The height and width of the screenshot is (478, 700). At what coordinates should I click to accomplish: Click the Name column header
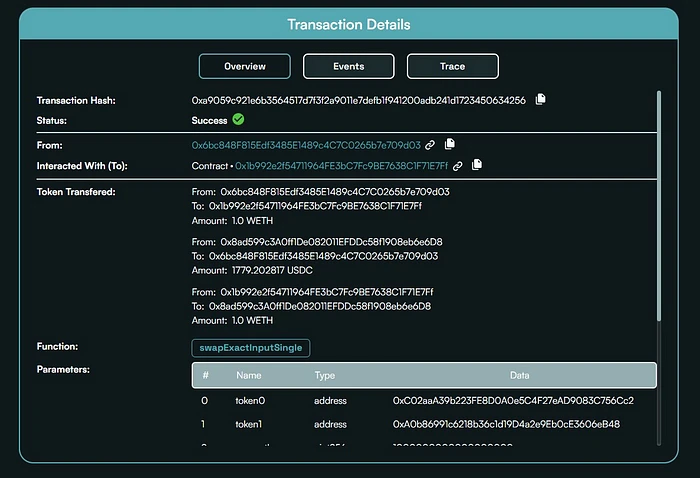tap(247, 375)
